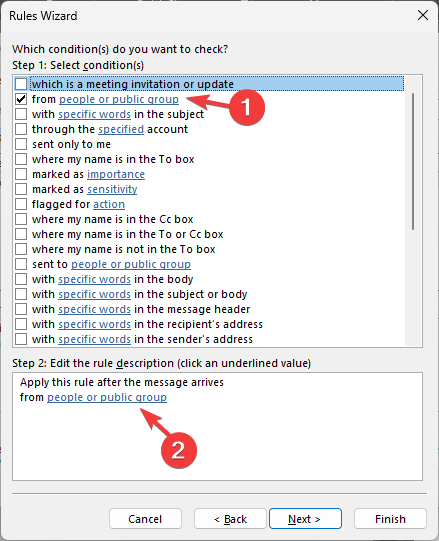Go back with the Back button
The width and height of the screenshot is (439, 541).
(230, 519)
